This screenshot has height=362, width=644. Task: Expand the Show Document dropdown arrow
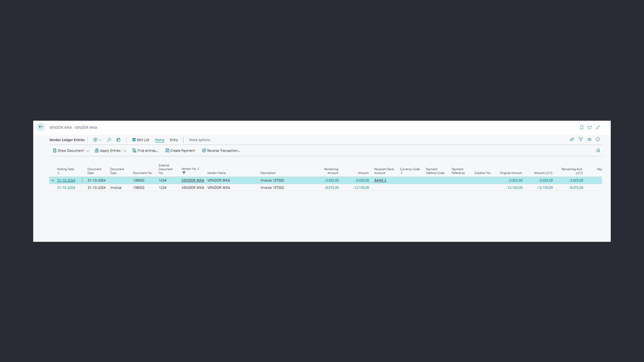88,151
